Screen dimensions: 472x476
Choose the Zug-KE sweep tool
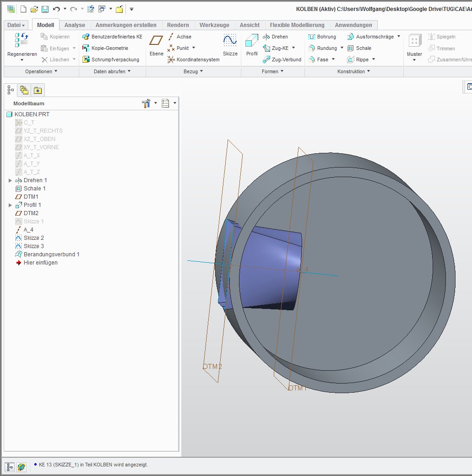click(x=276, y=48)
